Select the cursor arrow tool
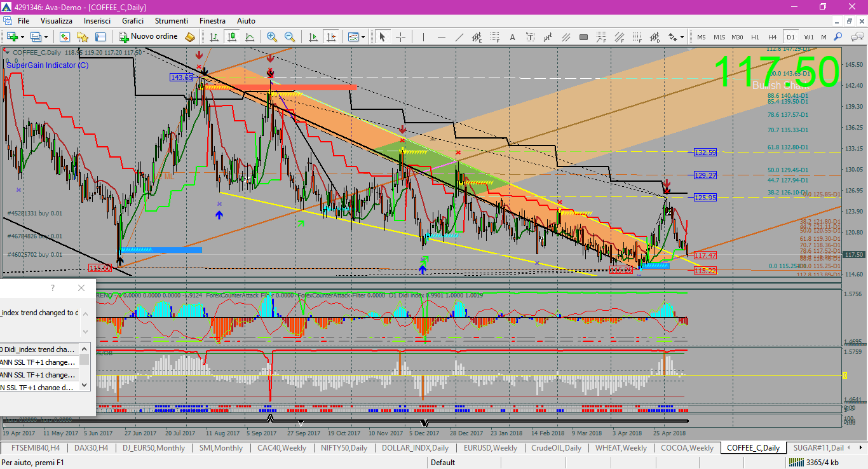Viewport: 868px width, 469px height. click(x=383, y=37)
